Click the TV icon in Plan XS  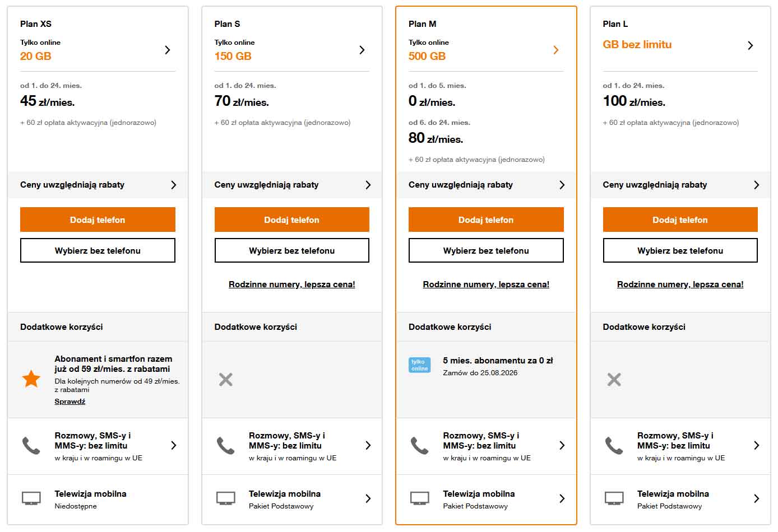point(31,498)
